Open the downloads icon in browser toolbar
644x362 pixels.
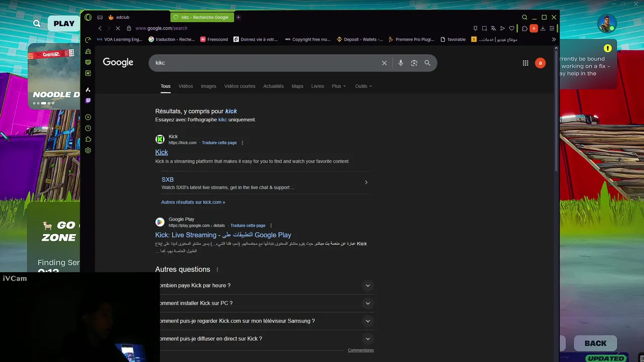point(543,28)
